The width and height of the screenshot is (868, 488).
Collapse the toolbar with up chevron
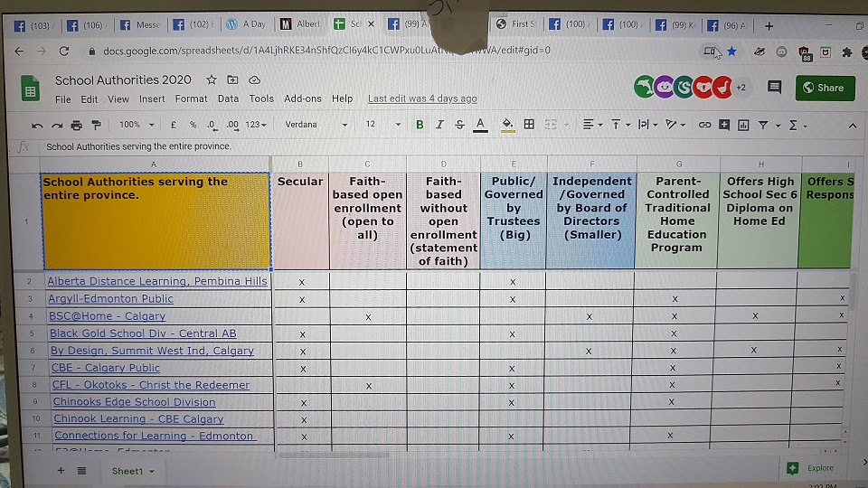[853, 127]
